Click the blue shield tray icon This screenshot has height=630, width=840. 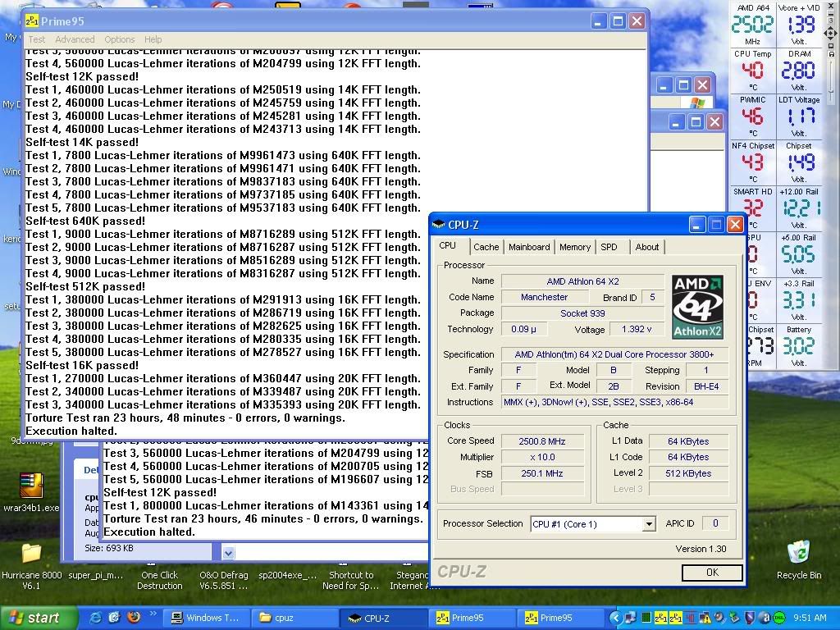[750, 618]
